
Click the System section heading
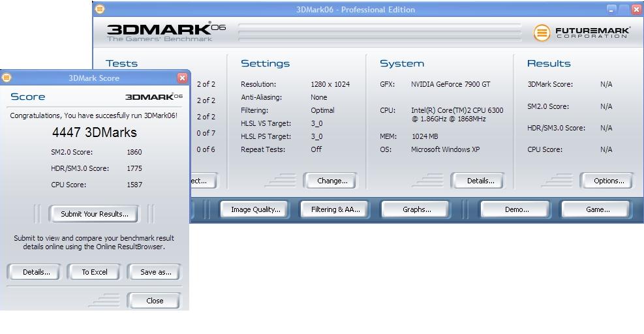click(x=402, y=63)
